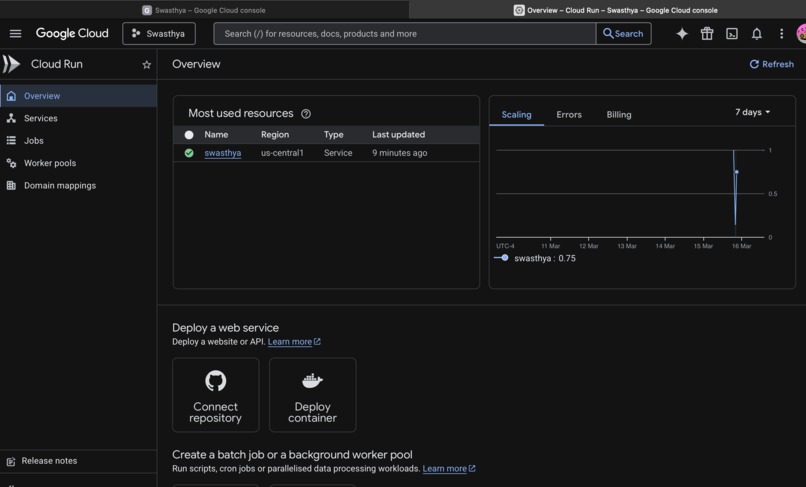Click the Last updated column header
The width and height of the screenshot is (806, 487).
pyautogui.click(x=398, y=135)
